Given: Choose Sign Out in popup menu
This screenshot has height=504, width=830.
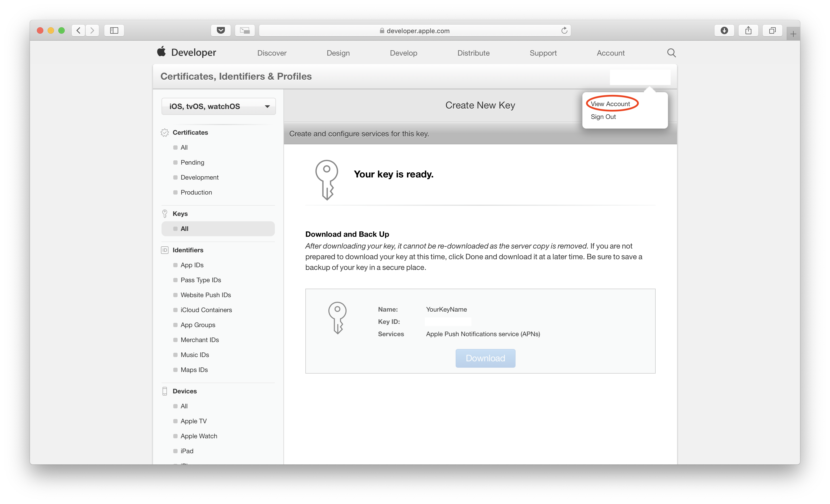Looking at the screenshot, I should (603, 117).
